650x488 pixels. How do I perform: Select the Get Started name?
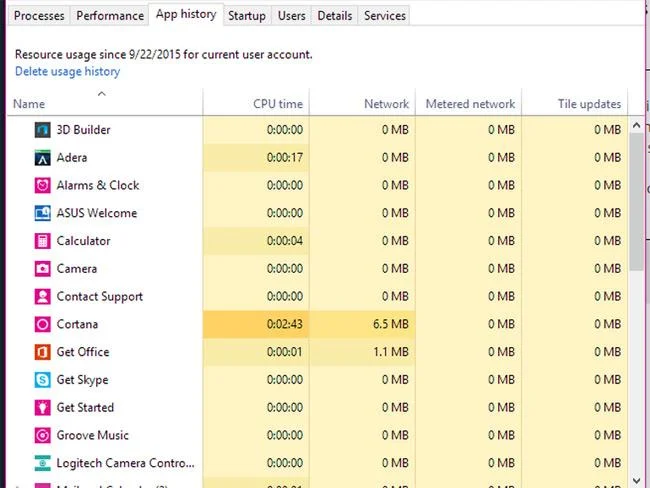85,408
